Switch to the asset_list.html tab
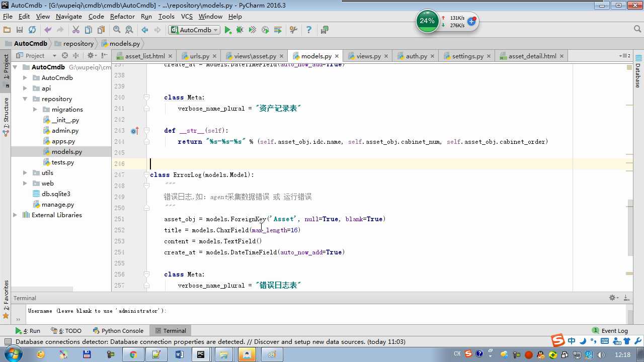This screenshot has width=644, height=362. 145,56
